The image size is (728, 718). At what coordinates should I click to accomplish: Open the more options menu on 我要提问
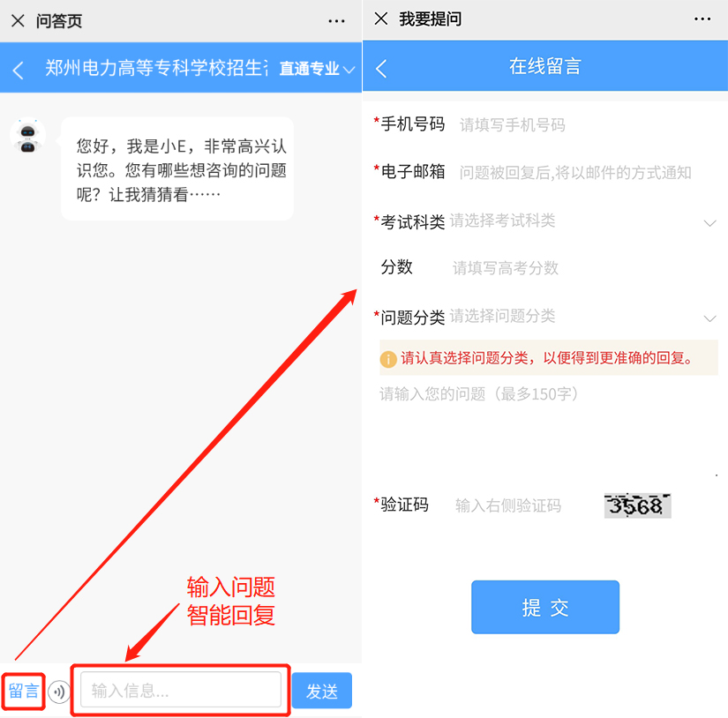[702, 19]
